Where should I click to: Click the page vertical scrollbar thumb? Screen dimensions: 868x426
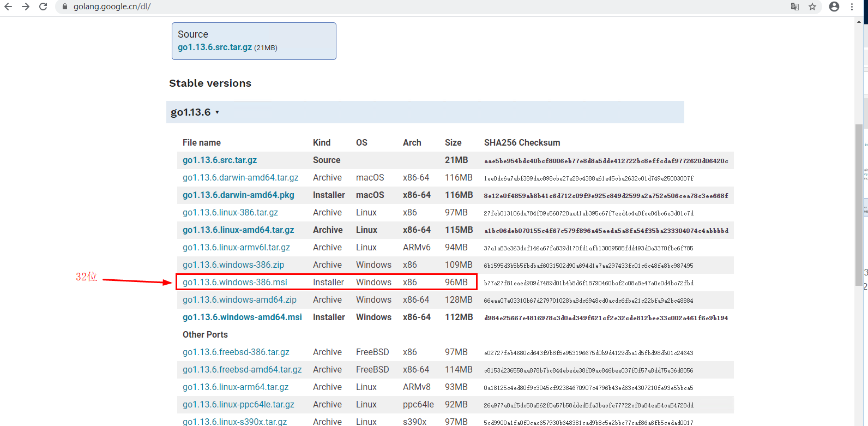859,205
